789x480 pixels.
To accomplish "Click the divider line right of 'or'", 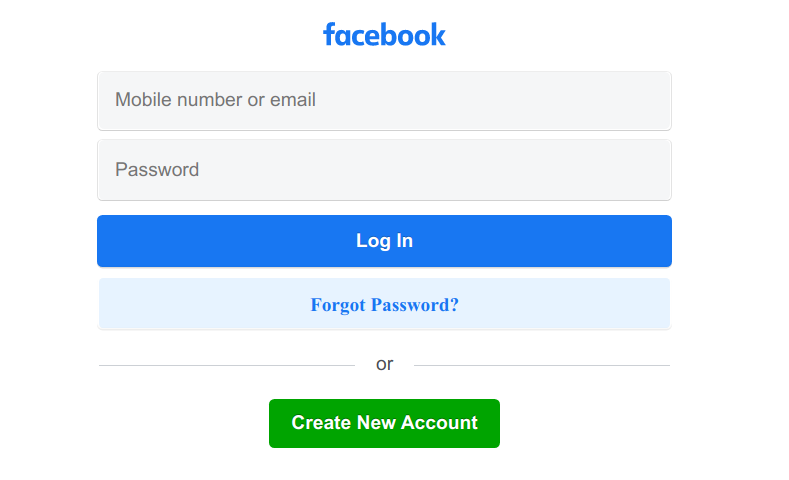I will [542, 365].
